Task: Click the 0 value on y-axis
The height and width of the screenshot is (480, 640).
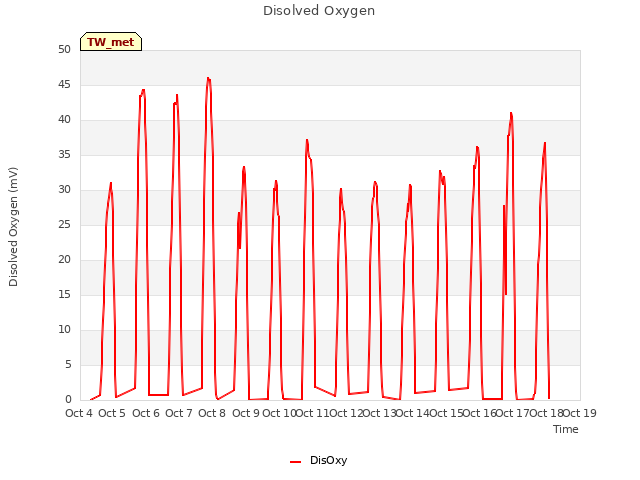Action: click(68, 400)
